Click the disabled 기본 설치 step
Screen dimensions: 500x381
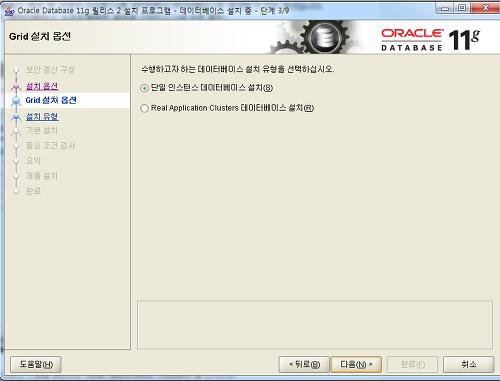(42, 130)
